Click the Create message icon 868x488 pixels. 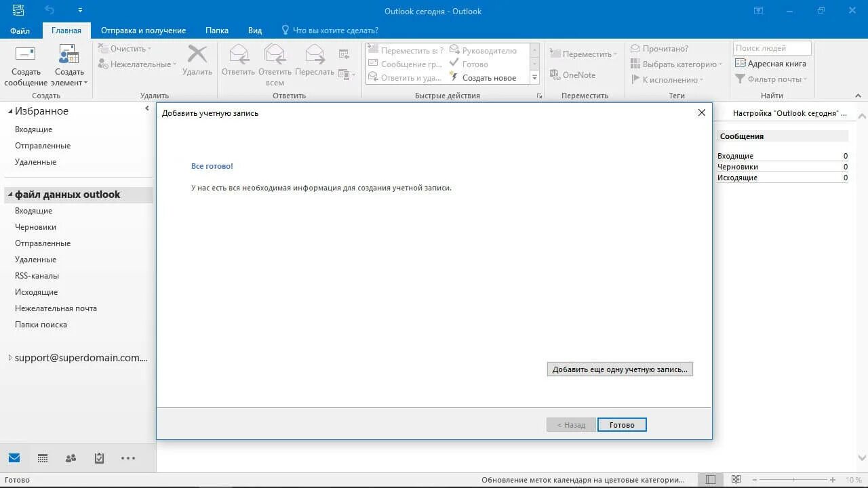click(x=25, y=54)
